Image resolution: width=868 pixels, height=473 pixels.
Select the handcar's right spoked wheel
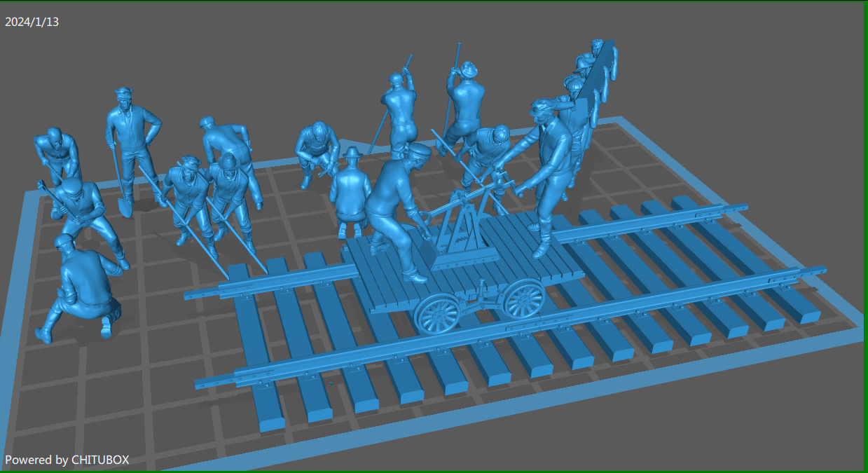coord(524,299)
